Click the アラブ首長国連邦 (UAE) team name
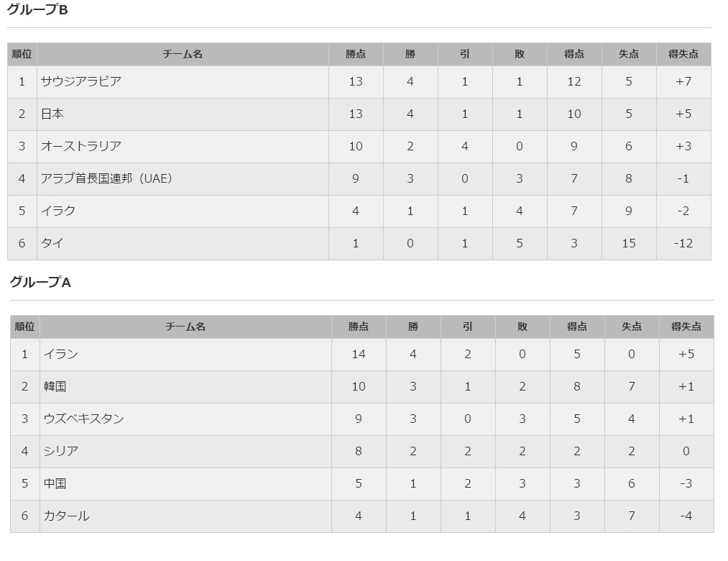Viewport: 728px width, 561px height. pyautogui.click(x=106, y=178)
